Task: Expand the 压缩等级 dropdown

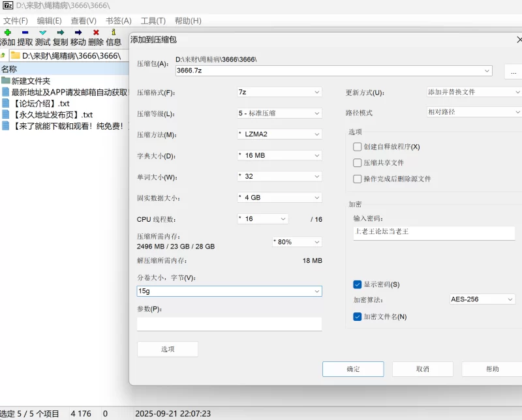Action: [x=279, y=113]
